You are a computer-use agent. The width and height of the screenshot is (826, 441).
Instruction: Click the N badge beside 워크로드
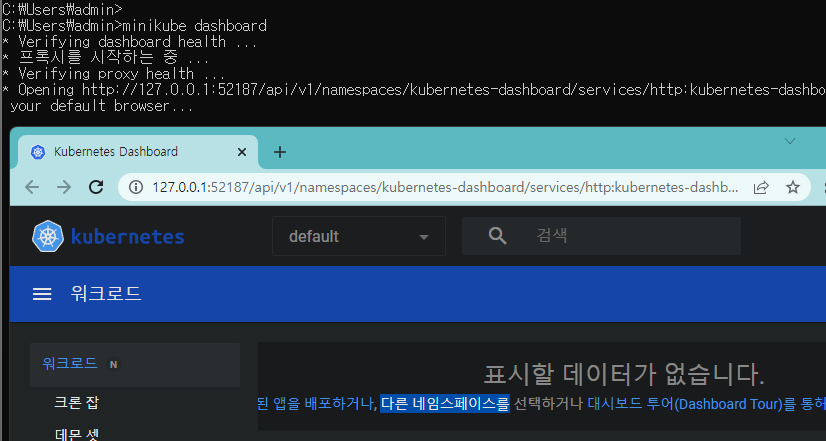tap(113, 364)
